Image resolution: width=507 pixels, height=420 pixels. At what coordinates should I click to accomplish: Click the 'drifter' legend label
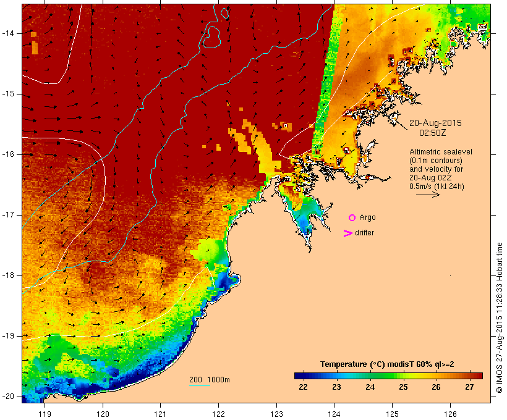tap(364, 233)
